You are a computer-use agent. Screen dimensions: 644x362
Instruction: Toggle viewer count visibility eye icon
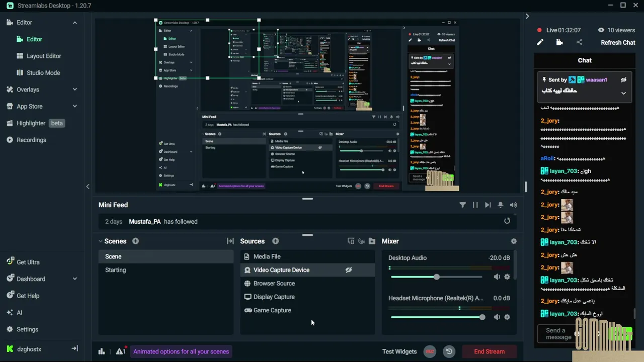pyautogui.click(x=601, y=30)
